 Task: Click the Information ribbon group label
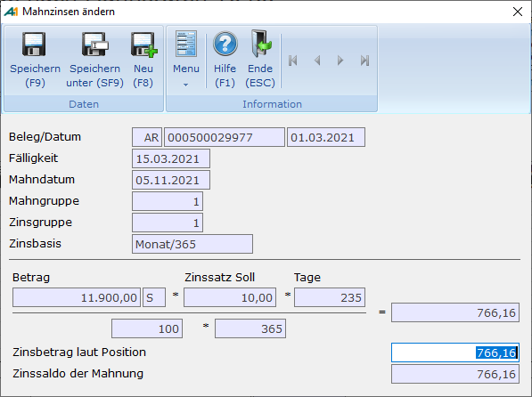coord(272,104)
